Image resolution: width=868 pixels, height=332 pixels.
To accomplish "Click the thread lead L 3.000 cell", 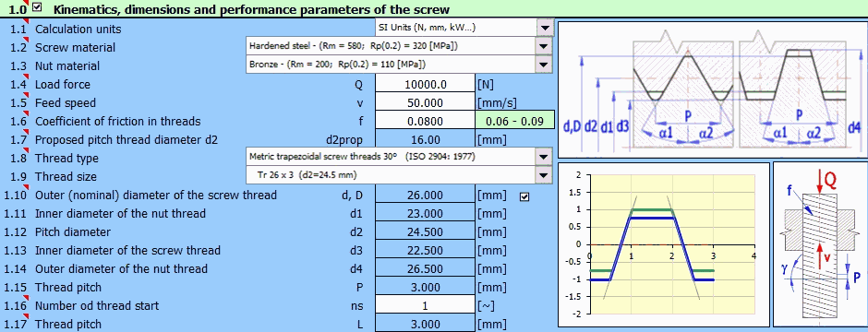I will [425, 325].
